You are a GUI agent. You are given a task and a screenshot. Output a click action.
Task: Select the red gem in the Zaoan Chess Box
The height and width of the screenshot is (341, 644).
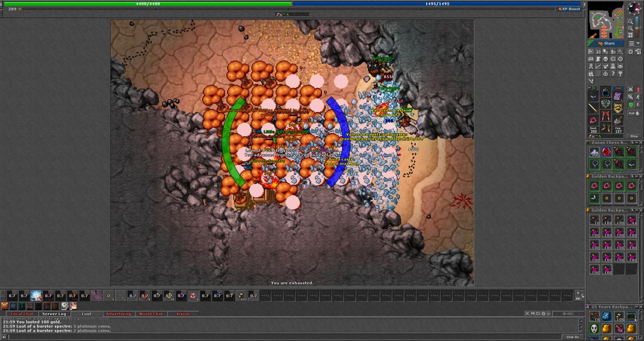coord(607,152)
